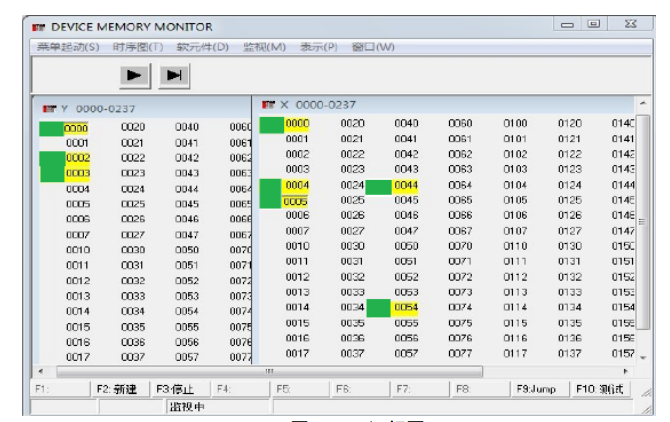Image resolution: width=670 pixels, height=422 pixels.
Task: Click the Y 0000-0237 window title bar
Action: 143,108
